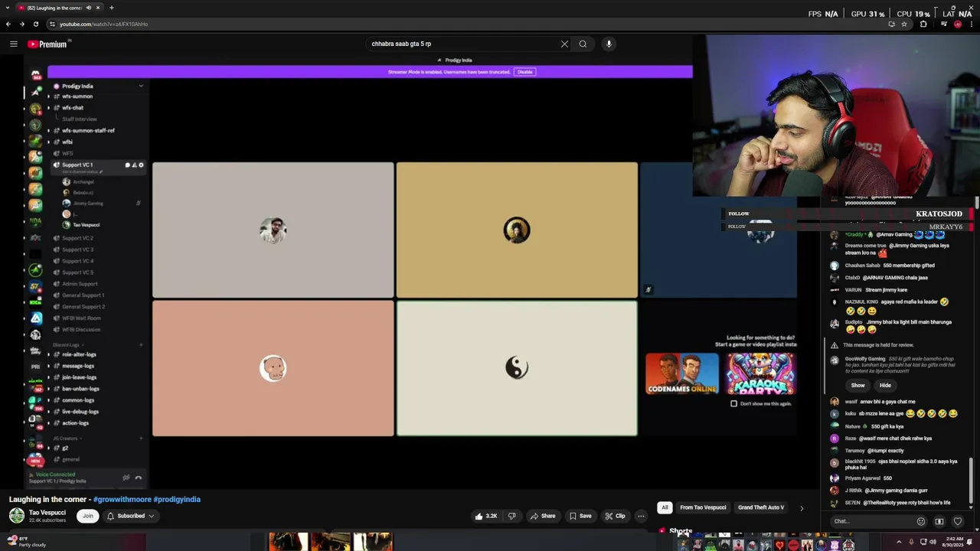Image resolution: width=980 pixels, height=551 pixels.
Task: Add channel to Discord Logs category
Action: coord(141,345)
